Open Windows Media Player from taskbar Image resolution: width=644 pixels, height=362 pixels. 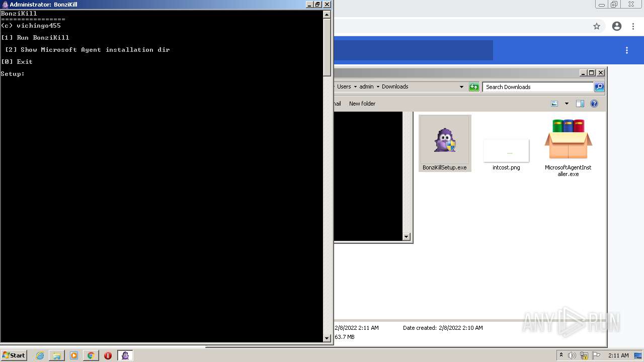tap(74, 355)
